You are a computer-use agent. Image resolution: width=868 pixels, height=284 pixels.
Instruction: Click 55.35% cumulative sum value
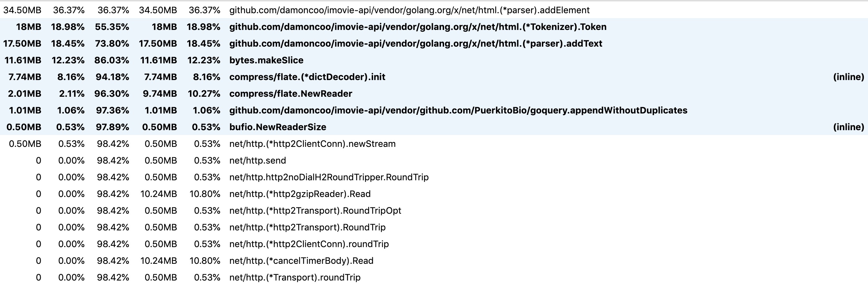112,27
